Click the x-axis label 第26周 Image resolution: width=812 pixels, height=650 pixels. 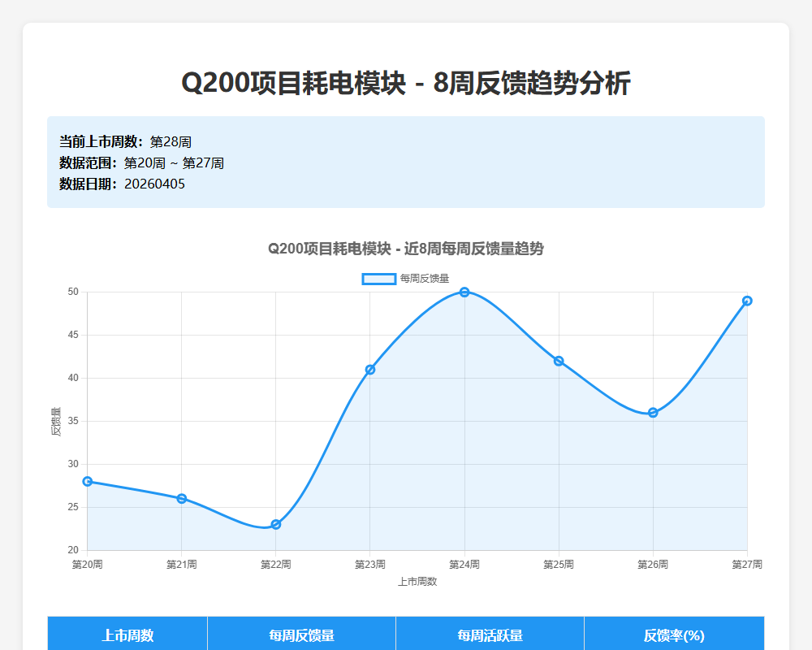[653, 565]
